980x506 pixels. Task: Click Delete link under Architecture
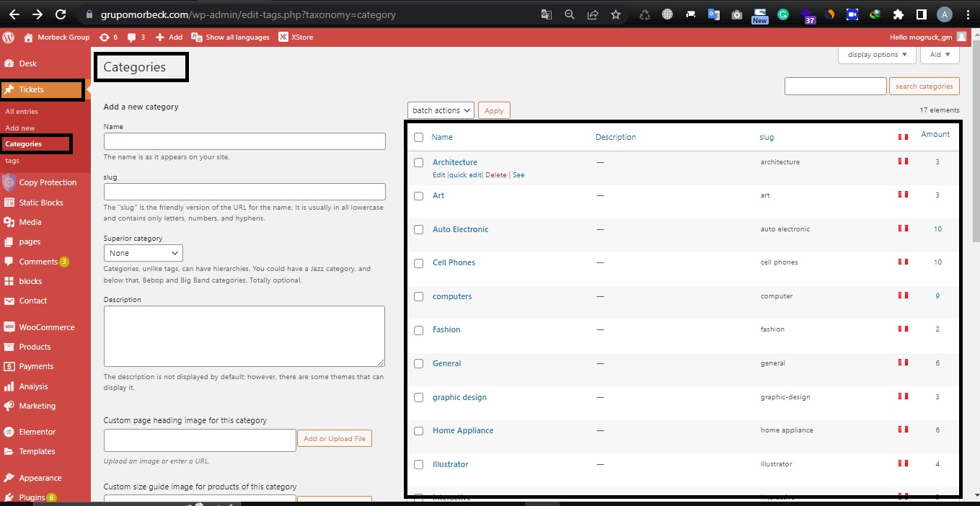coord(496,175)
